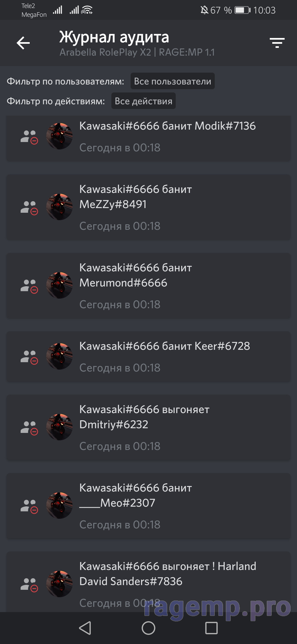Tap the member-remove icon beside MeZZy#8491 entry
The height and width of the screenshot is (644, 297).
[x=29, y=208]
